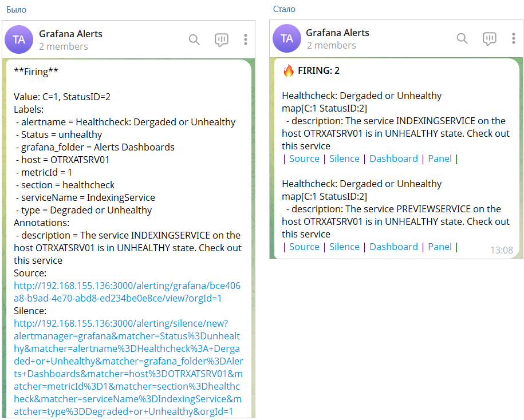The width and height of the screenshot is (524, 420).
Task: Click the '- grafana_folder = Alerts Dashboards' line
Action: (x=95, y=147)
